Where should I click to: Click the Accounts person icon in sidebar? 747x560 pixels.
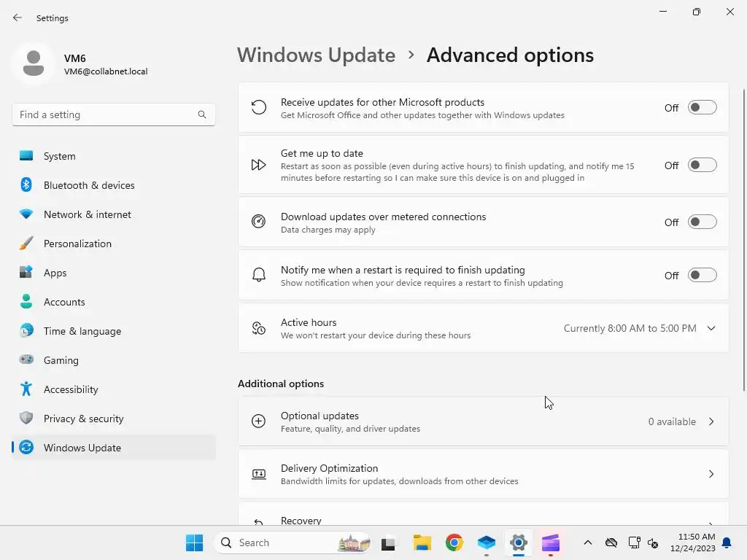point(26,301)
